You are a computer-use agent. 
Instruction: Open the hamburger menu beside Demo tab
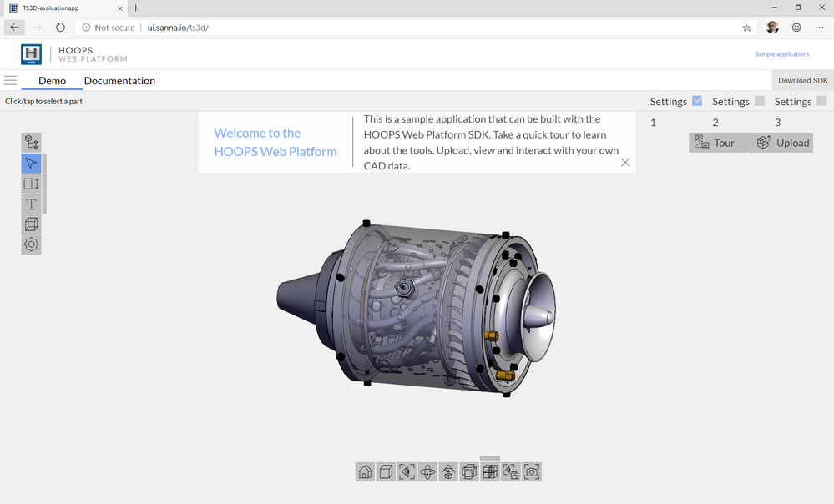(11, 81)
